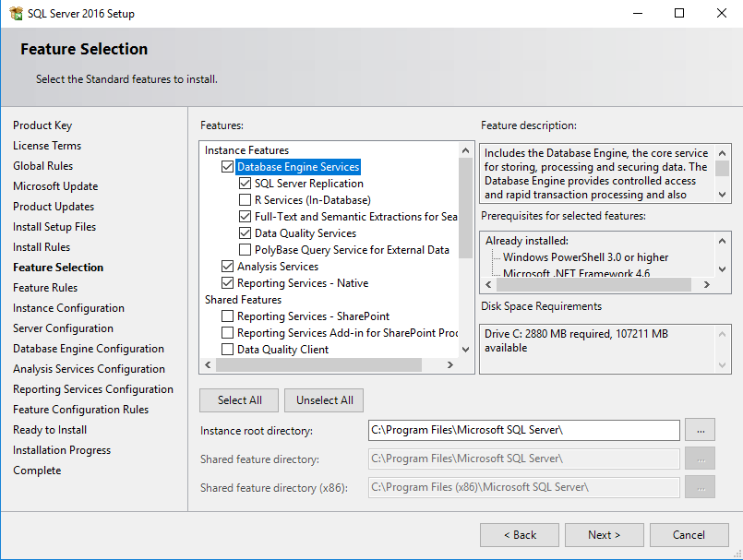
Task: Click the Features list vertical scrollbar thumb
Action: (x=466, y=208)
